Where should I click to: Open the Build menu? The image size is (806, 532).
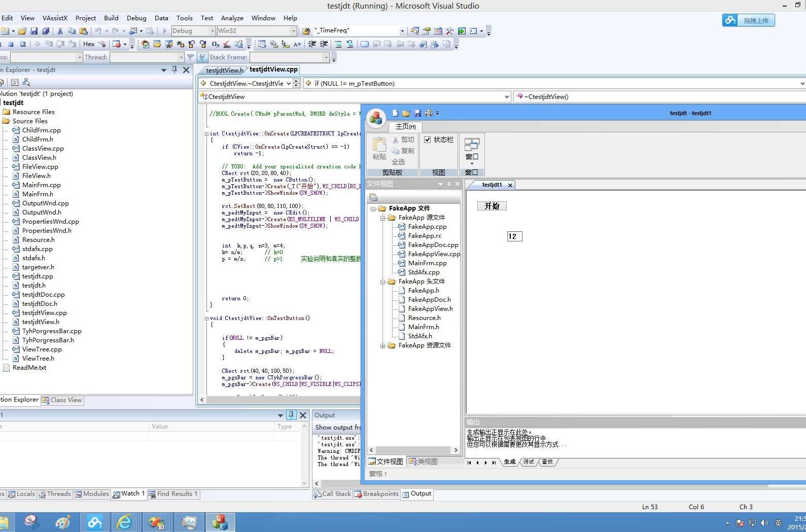[x=111, y=18]
